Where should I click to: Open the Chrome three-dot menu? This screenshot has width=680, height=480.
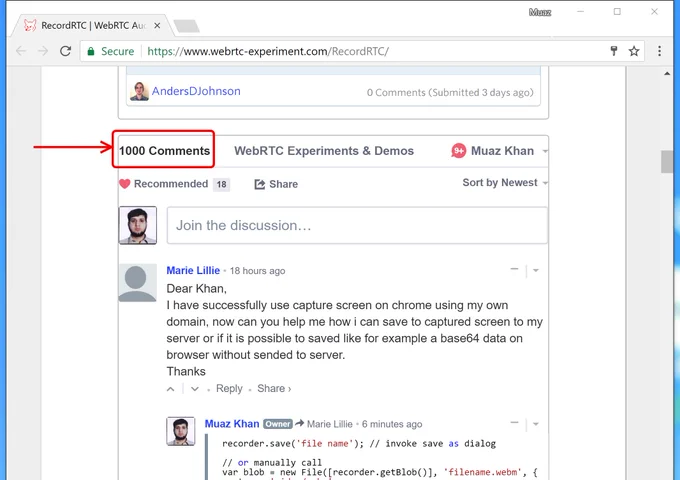click(659, 51)
